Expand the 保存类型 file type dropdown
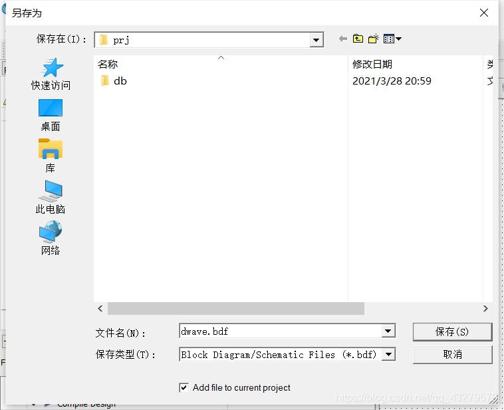Viewport: 504px width, 410px height. (388, 354)
